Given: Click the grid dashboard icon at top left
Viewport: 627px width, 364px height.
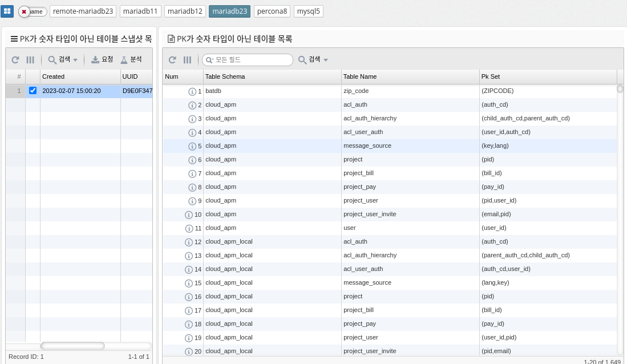Looking at the screenshot, I should pos(7,11).
